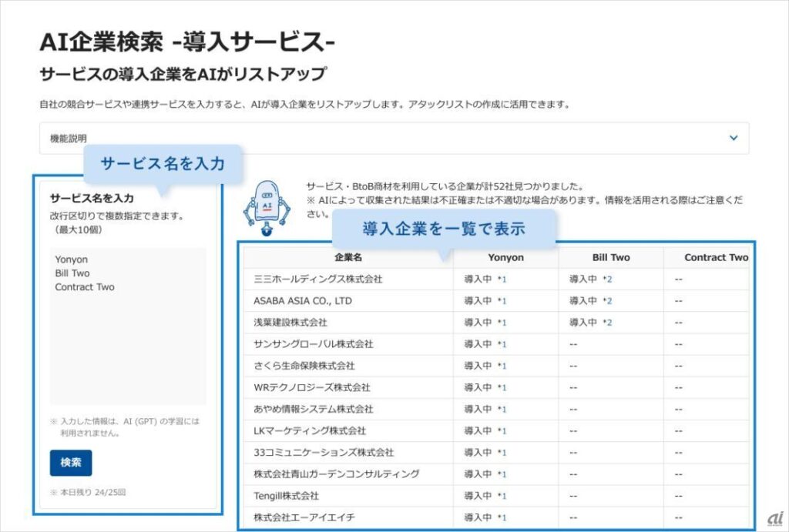Image resolution: width=789 pixels, height=532 pixels.
Task: Click the 本日残り 24/25回 usage counter
Action: coord(88,492)
